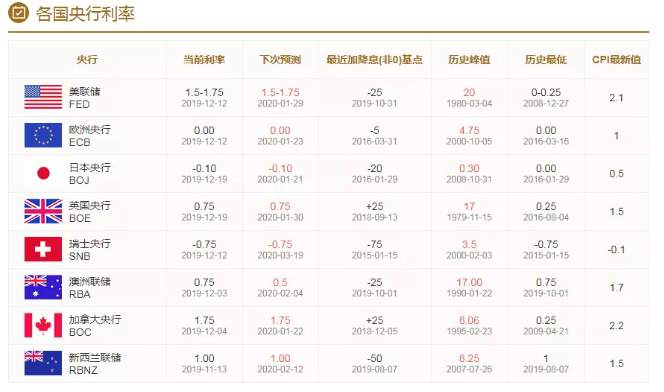Open the 日本央行 BOJ row name

[x=89, y=174]
